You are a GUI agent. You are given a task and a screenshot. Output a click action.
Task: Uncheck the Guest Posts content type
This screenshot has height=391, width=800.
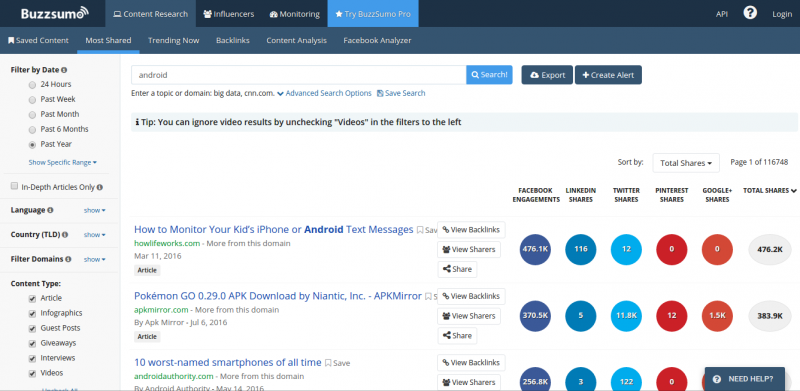pyautogui.click(x=32, y=328)
